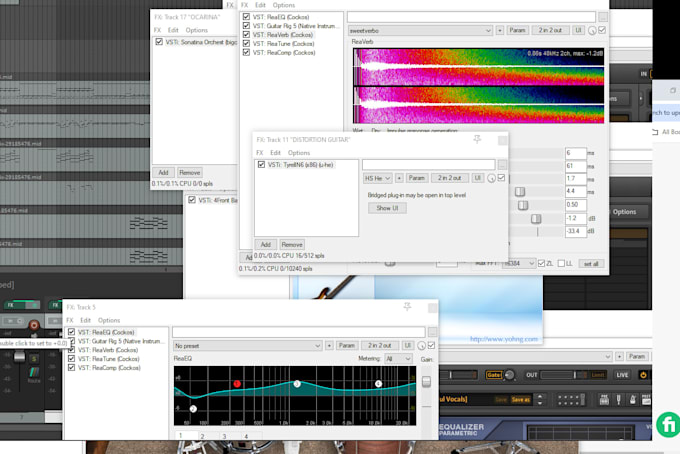Viewport: 680px width, 454px height.
Task: Bypass TyrellN6 via its list checkbox
Action: tap(261, 164)
